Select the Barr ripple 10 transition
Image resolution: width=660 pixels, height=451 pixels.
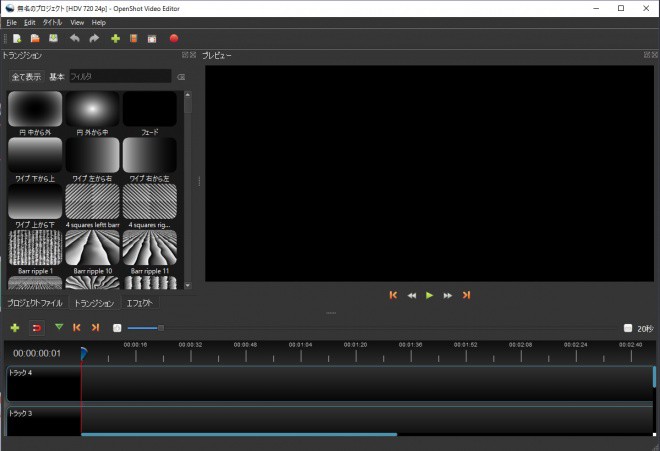pos(92,248)
